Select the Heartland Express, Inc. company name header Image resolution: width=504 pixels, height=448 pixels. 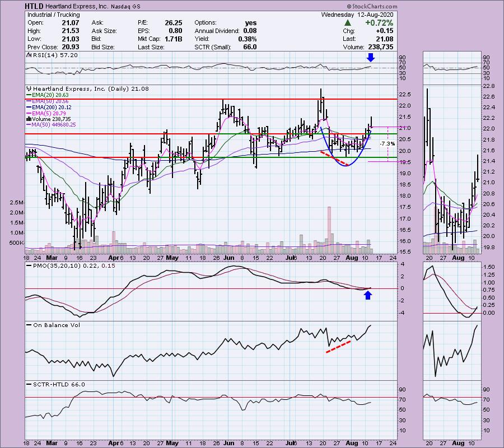pyautogui.click(x=77, y=6)
